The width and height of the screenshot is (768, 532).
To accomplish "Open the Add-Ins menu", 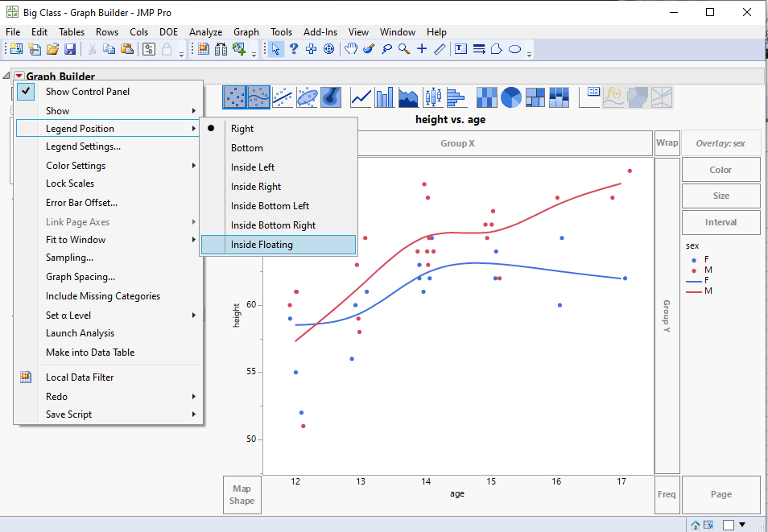I will pos(320,32).
